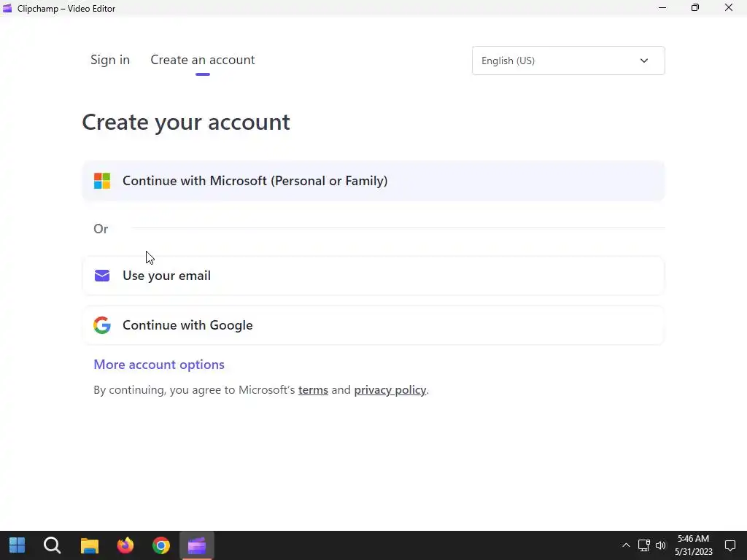Launch File Explorer from the taskbar

[x=89, y=545]
